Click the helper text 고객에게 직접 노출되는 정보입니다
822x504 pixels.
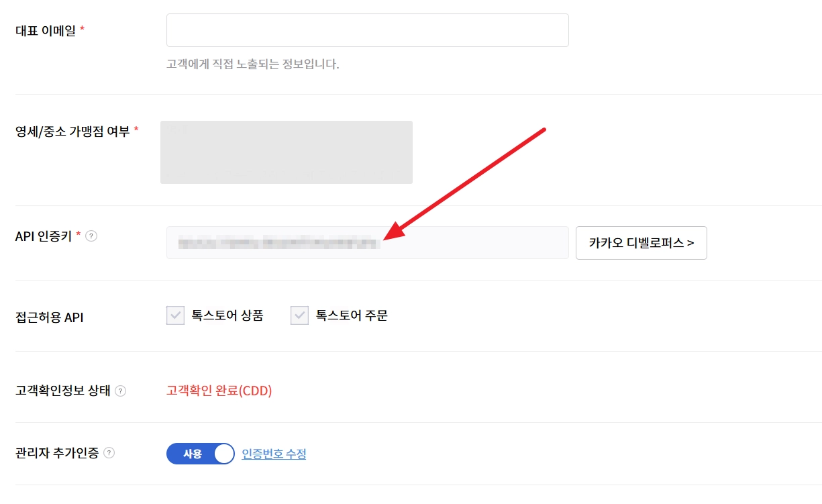point(252,65)
